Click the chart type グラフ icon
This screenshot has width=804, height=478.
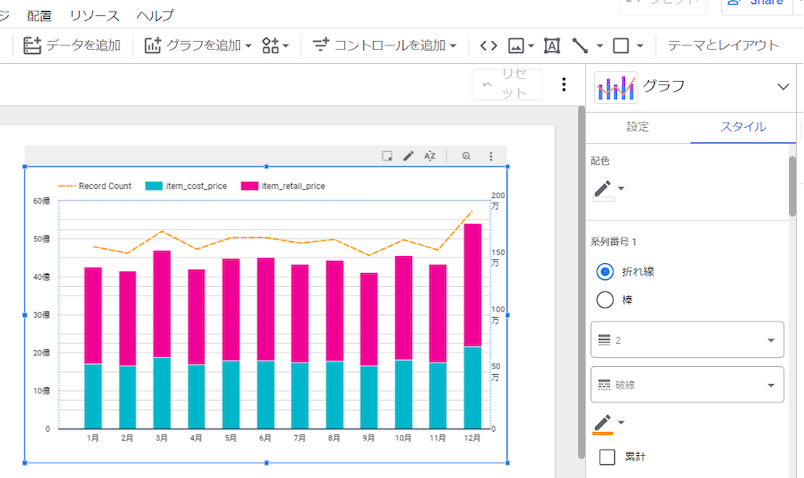(615, 87)
